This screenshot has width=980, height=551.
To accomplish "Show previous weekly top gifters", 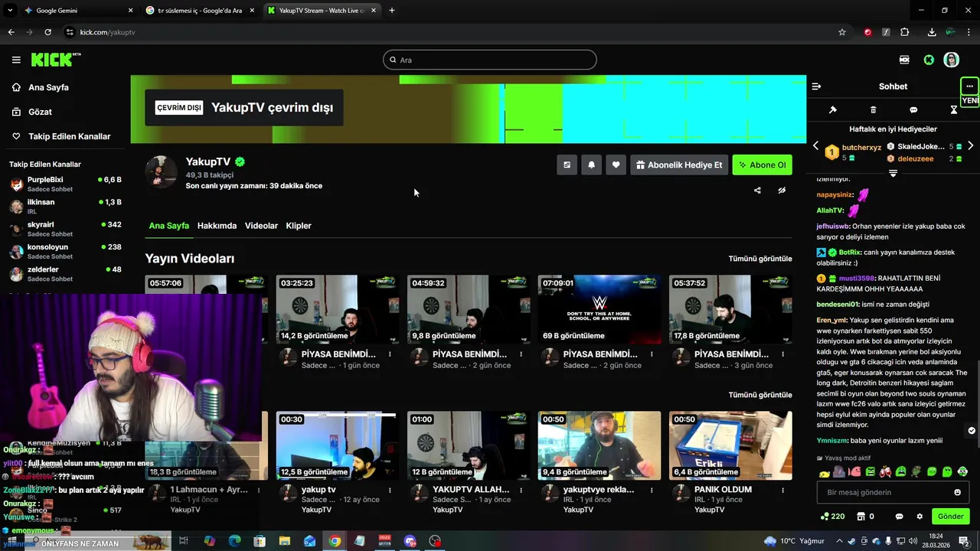I will click(815, 145).
